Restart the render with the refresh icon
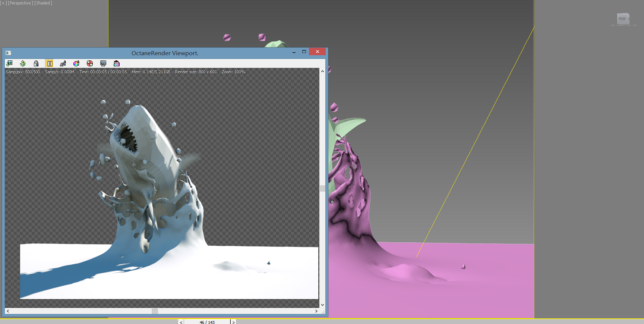Screen dimensions: 644x324 coord(23,63)
